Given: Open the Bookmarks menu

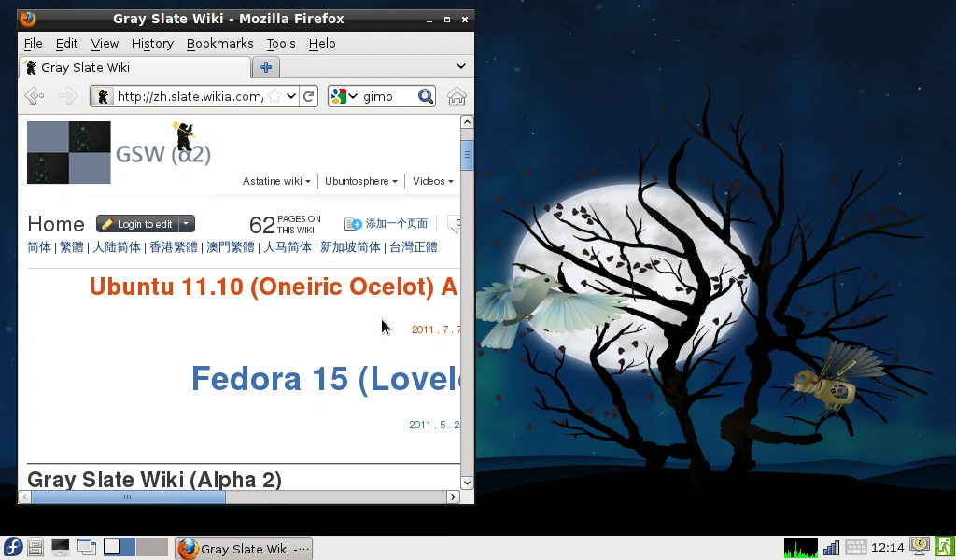Looking at the screenshot, I should click(219, 43).
